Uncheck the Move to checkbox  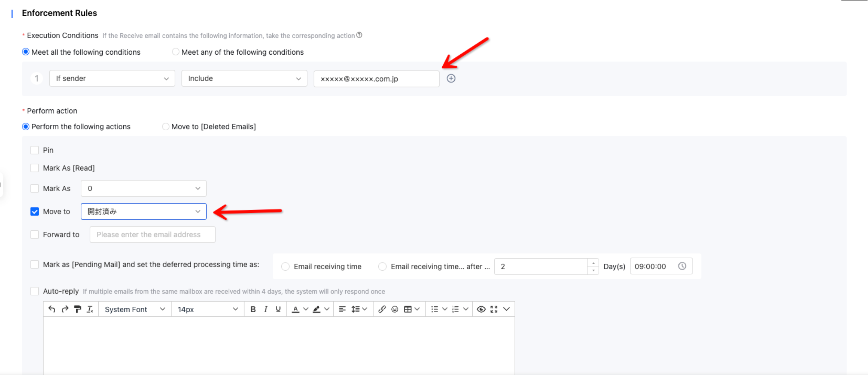[x=34, y=211]
